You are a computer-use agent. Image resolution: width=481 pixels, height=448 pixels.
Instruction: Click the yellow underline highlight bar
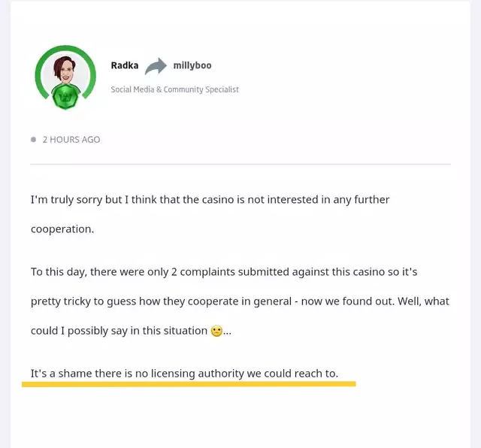(x=189, y=384)
